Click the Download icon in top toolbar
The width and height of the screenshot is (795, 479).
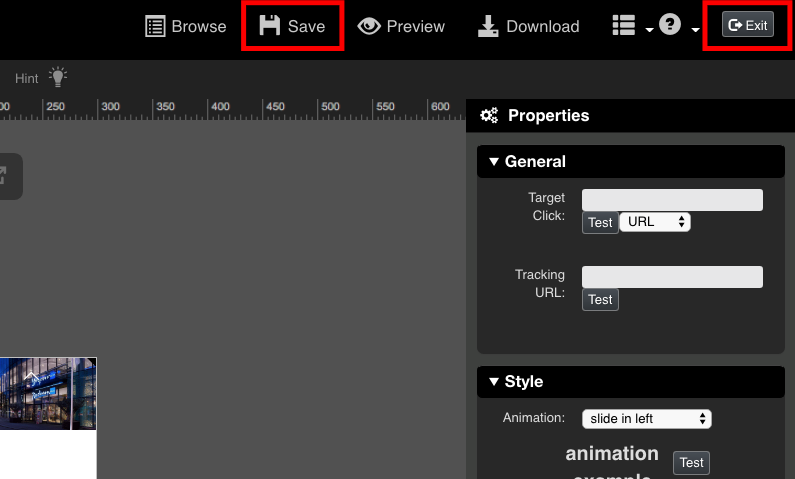(x=488, y=26)
